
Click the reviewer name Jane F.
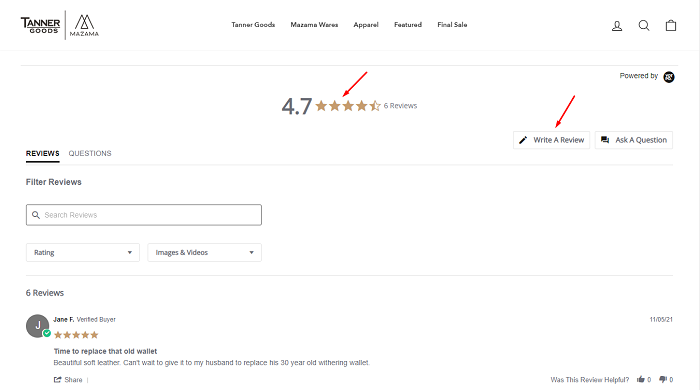tap(64, 319)
